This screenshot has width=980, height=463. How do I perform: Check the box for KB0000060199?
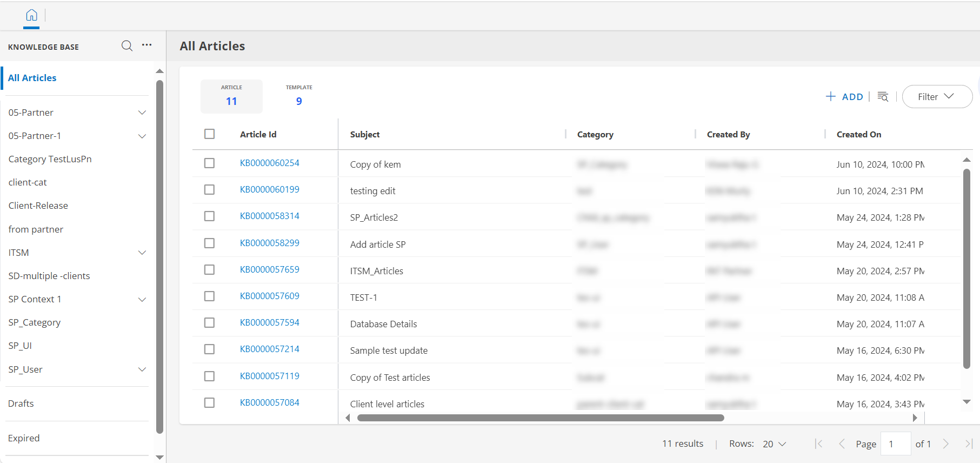pos(210,189)
